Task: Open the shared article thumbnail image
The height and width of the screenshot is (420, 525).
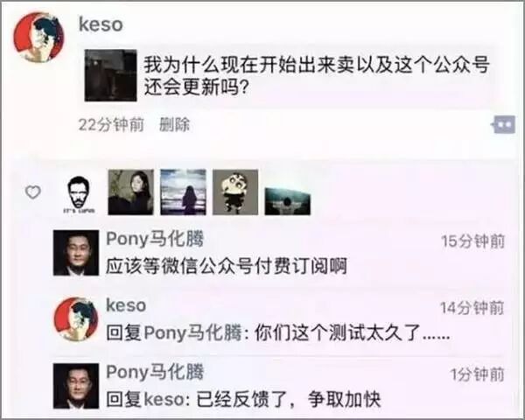Action: 111,75
